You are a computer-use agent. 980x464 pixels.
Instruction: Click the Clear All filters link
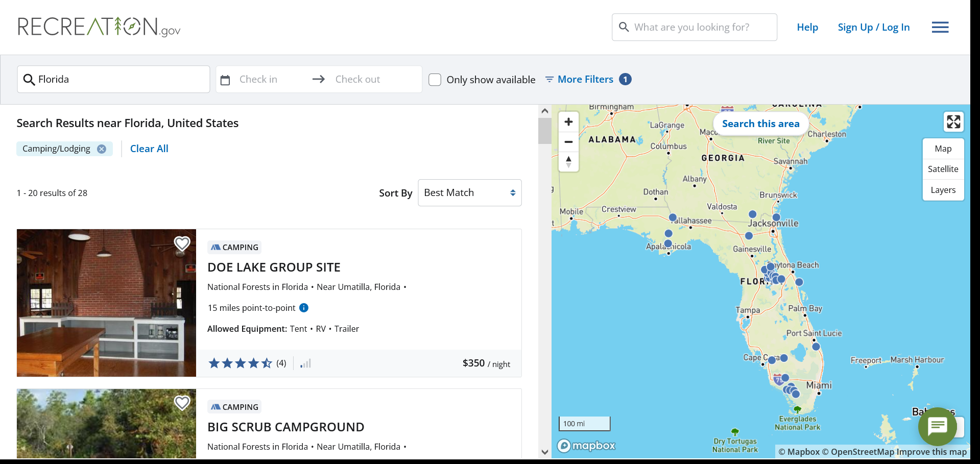pos(149,149)
